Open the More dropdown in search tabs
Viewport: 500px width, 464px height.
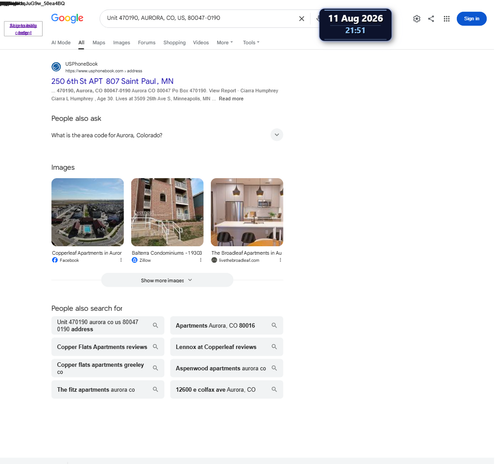(225, 43)
